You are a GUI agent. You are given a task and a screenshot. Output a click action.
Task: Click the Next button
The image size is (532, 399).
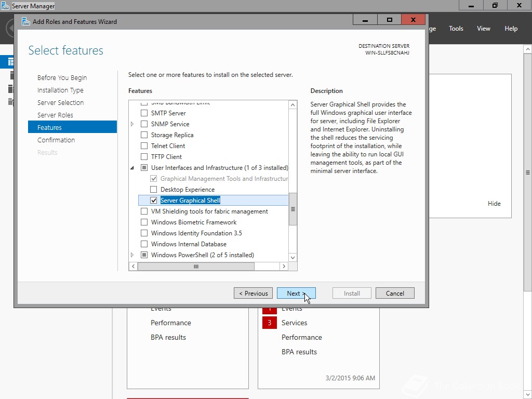coord(296,293)
